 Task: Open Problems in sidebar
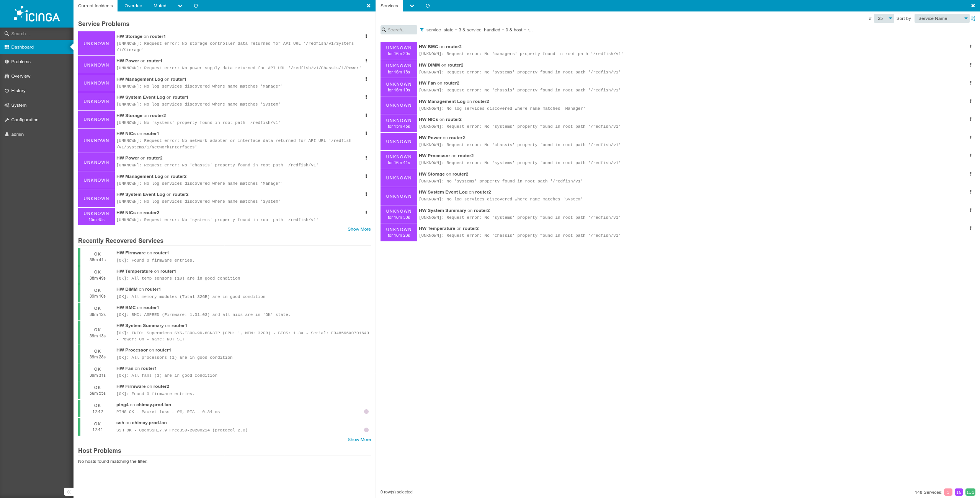pos(21,62)
